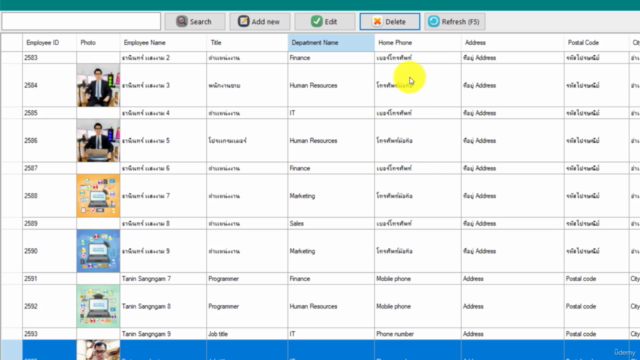This screenshot has height=360, width=640.
Task: Select Human Resources cell in row 2584
Action: pos(331,85)
